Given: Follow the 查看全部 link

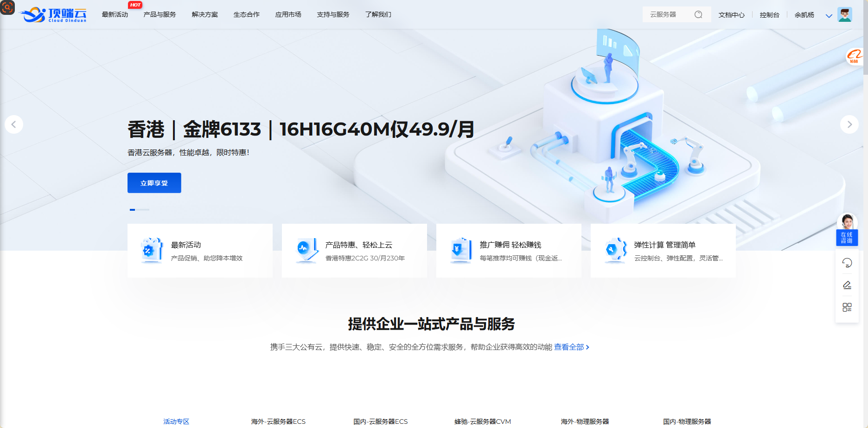Looking at the screenshot, I should tap(571, 347).
